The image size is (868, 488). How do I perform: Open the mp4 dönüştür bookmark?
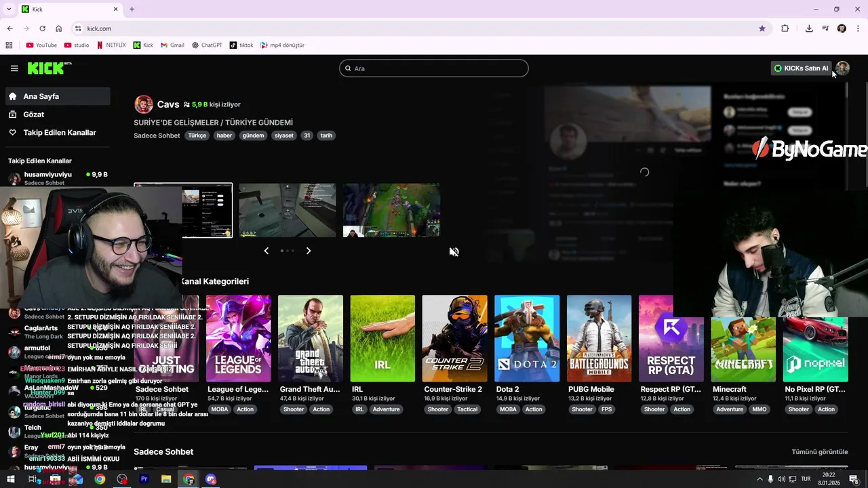pyautogui.click(x=282, y=45)
